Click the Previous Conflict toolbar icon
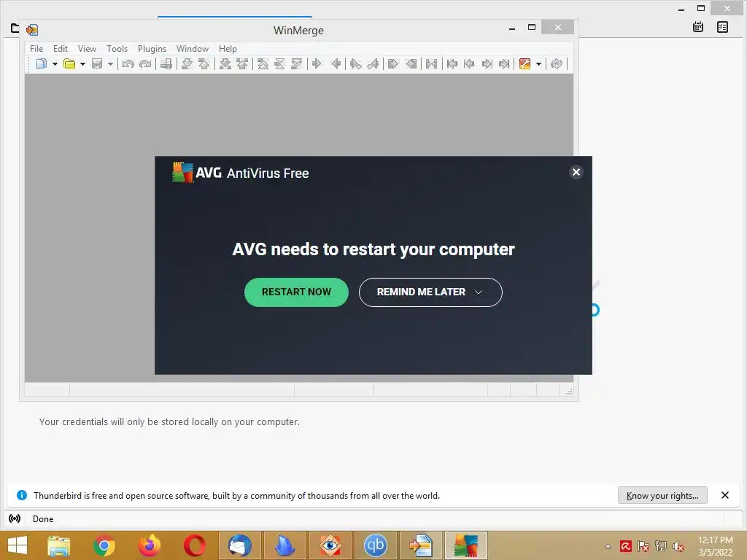747x560 pixels. (x=242, y=63)
